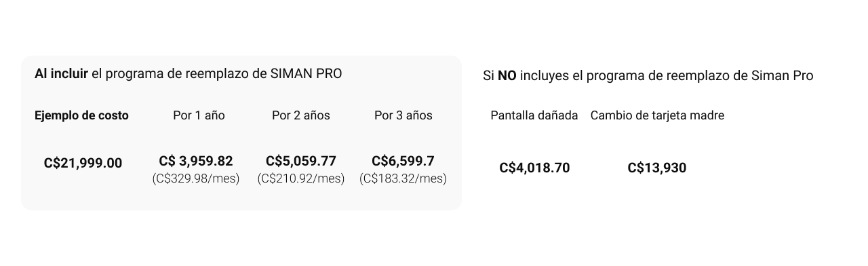Viewport: 868px width, 266px height.
Task: Click 'Cambio de tarjeta madre' label
Action: pos(657,115)
